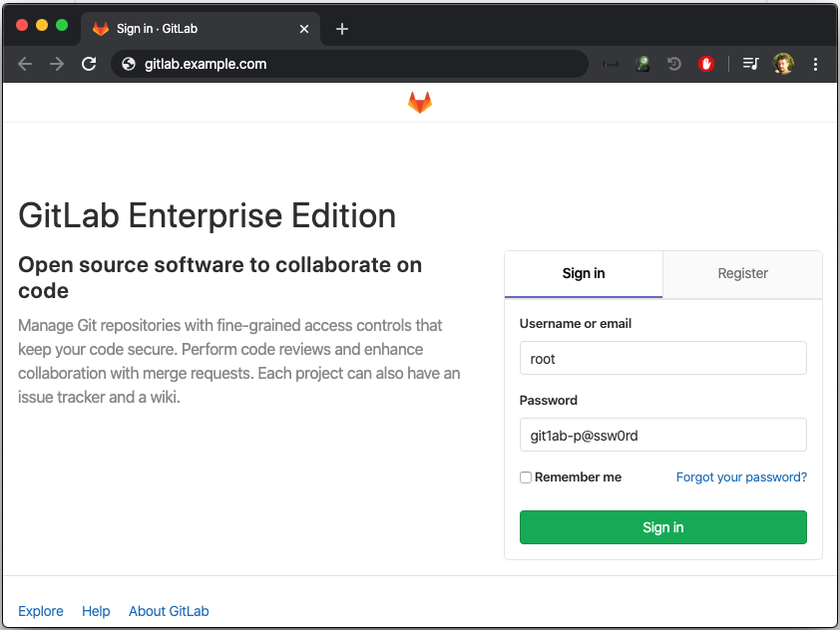Image resolution: width=840 pixels, height=630 pixels.
Task: Click the green avatar extension icon
Action: pyautogui.click(x=642, y=64)
